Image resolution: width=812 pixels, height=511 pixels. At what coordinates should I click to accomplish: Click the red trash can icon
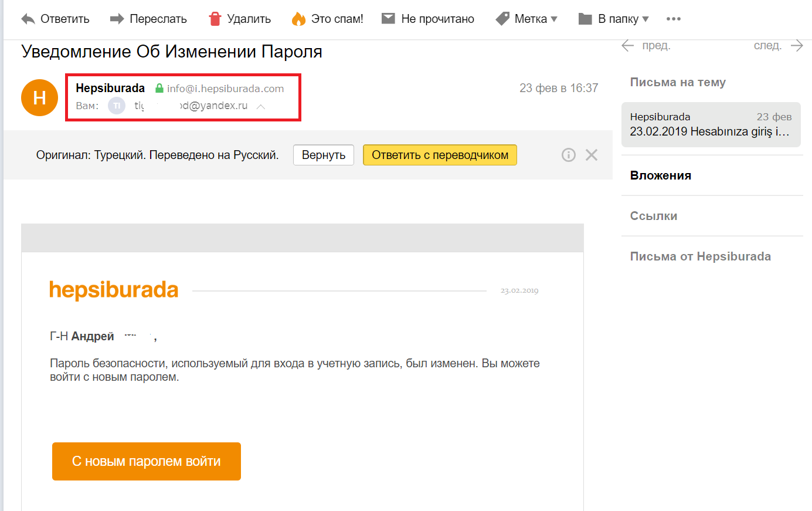(x=215, y=19)
